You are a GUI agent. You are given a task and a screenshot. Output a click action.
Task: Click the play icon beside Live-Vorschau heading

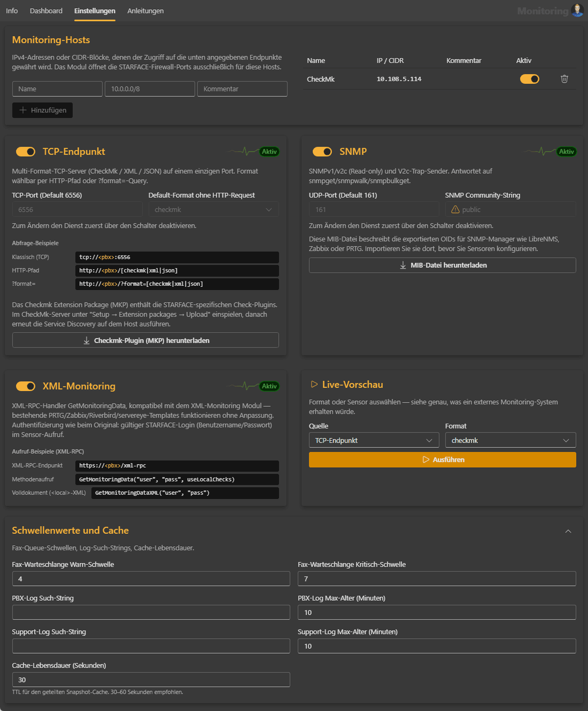pyautogui.click(x=314, y=385)
